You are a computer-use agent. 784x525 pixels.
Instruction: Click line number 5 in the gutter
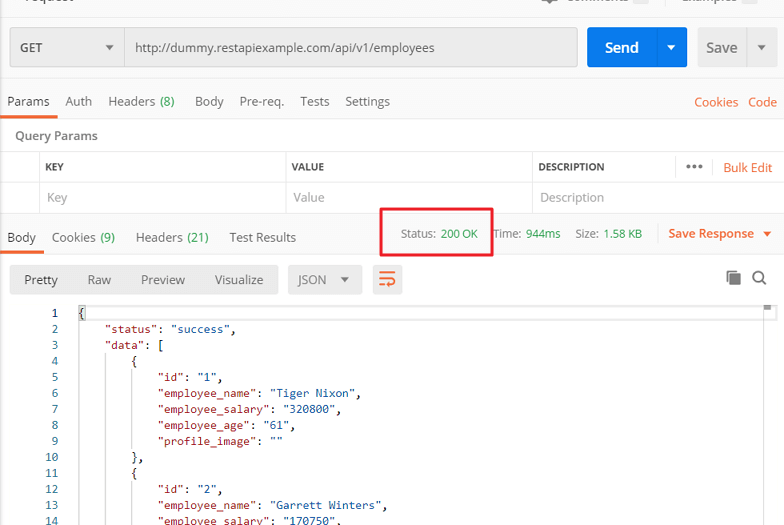pos(54,377)
